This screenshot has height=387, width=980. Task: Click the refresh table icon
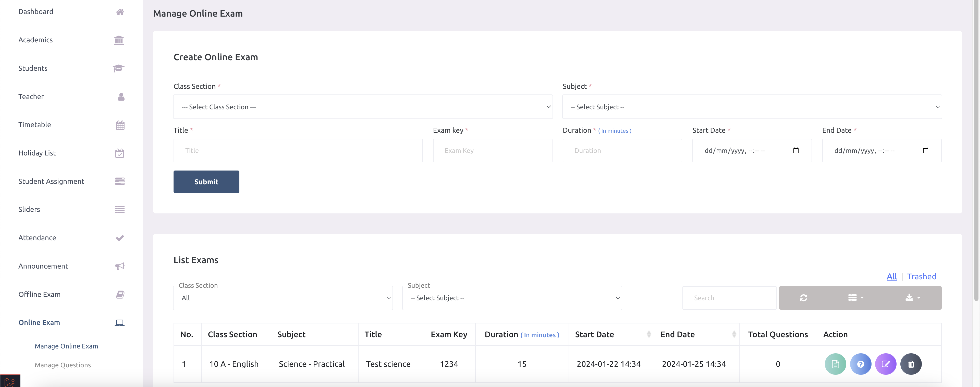pos(803,298)
